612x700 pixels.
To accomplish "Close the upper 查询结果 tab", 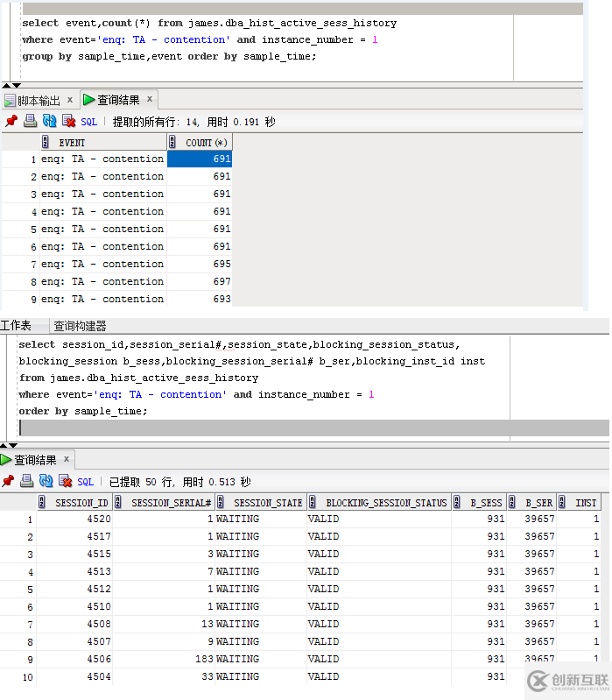I will [x=150, y=100].
